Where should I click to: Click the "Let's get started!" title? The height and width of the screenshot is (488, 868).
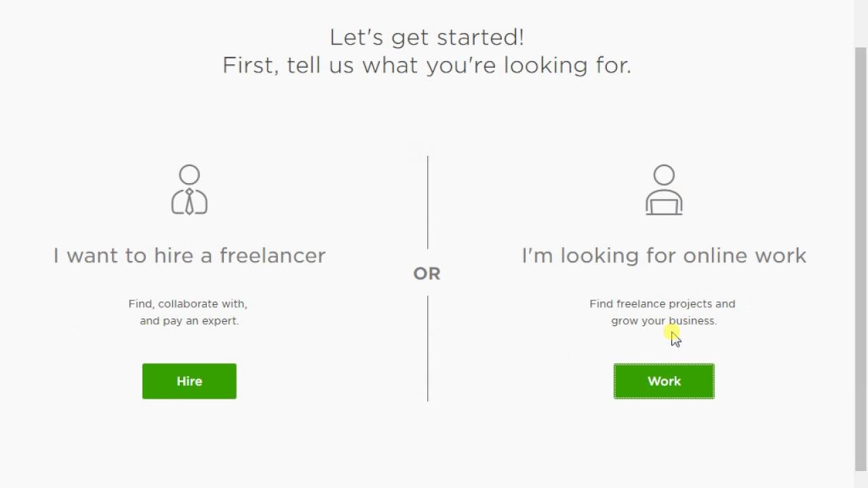pyautogui.click(x=427, y=37)
